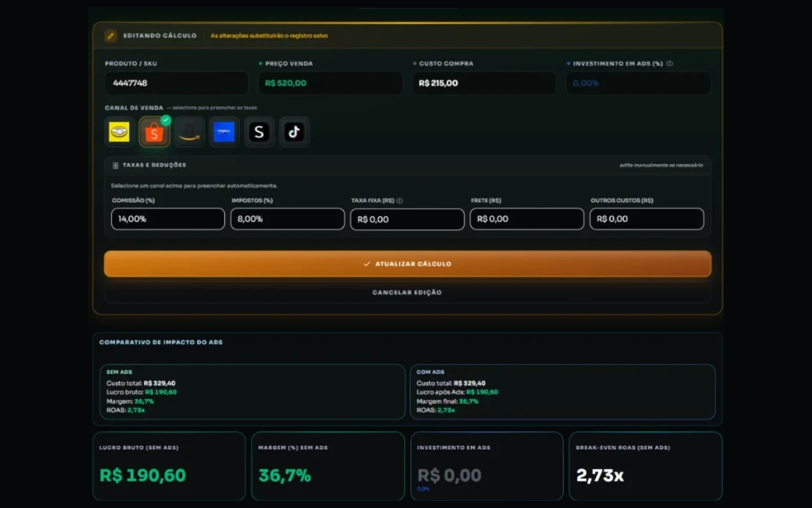Click the Com Ads comparison card
This screenshot has height=508, width=812.
click(x=563, y=392)
